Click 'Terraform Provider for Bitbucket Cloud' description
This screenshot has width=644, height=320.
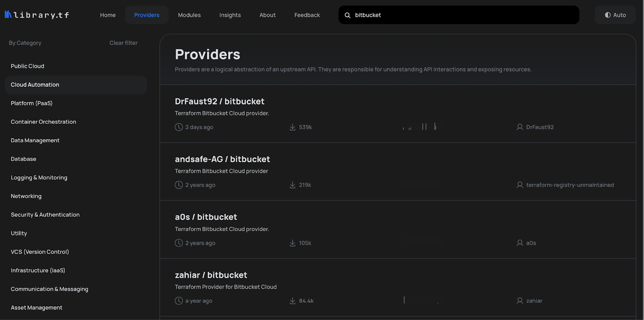pyautogui.click(x=226, y=287)
